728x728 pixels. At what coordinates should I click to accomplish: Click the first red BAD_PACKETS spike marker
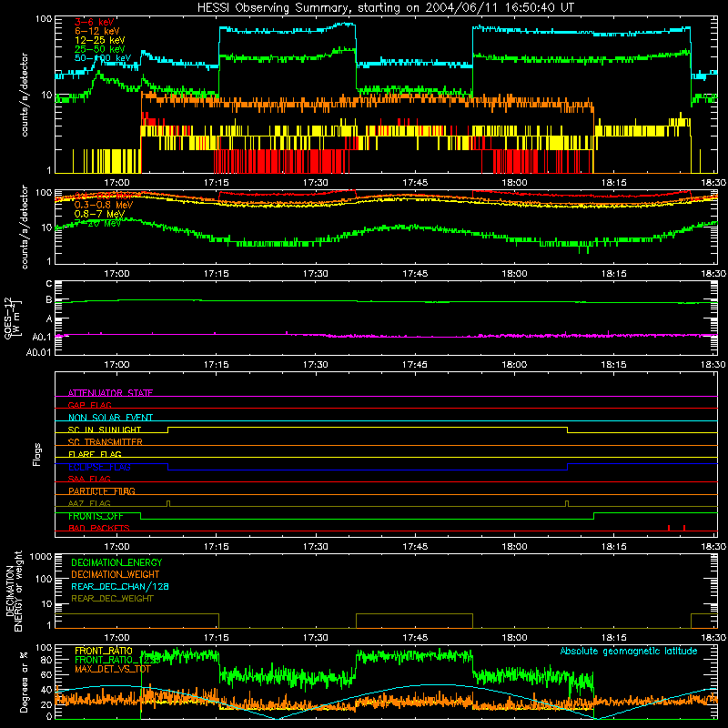(669, 528)
